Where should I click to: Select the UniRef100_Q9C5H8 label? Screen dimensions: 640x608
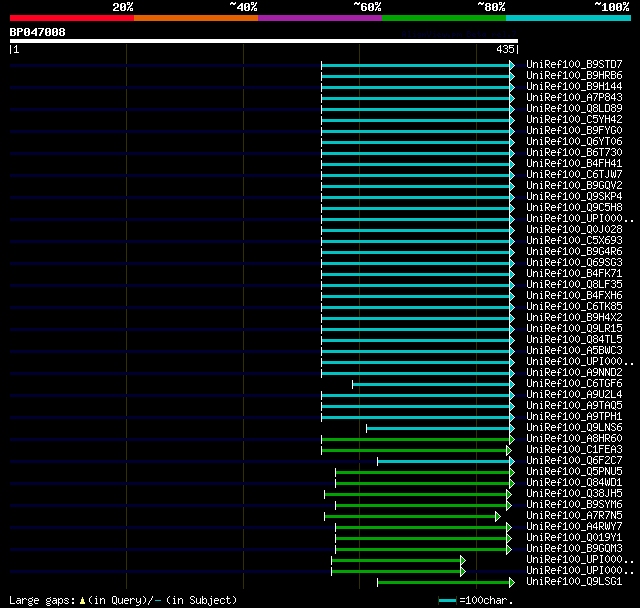click(x=574, y=208)
